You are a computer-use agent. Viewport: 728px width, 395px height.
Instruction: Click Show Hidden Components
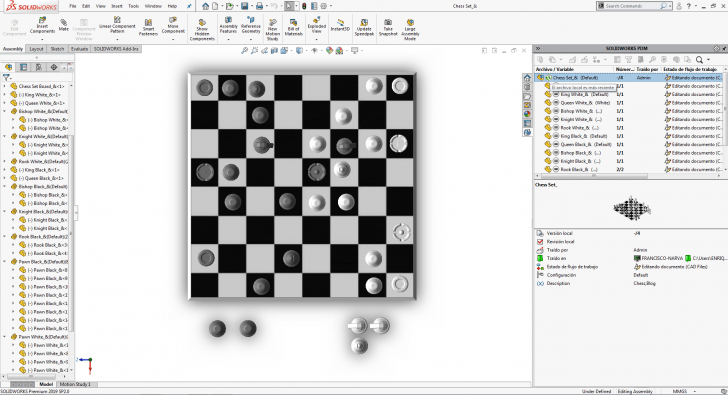202,30
